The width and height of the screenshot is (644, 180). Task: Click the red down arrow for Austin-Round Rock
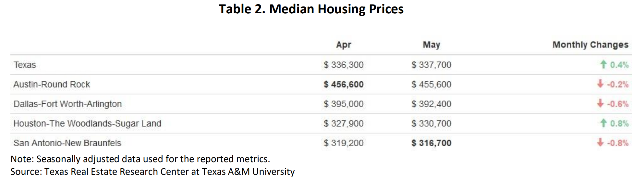click(600, 84)
